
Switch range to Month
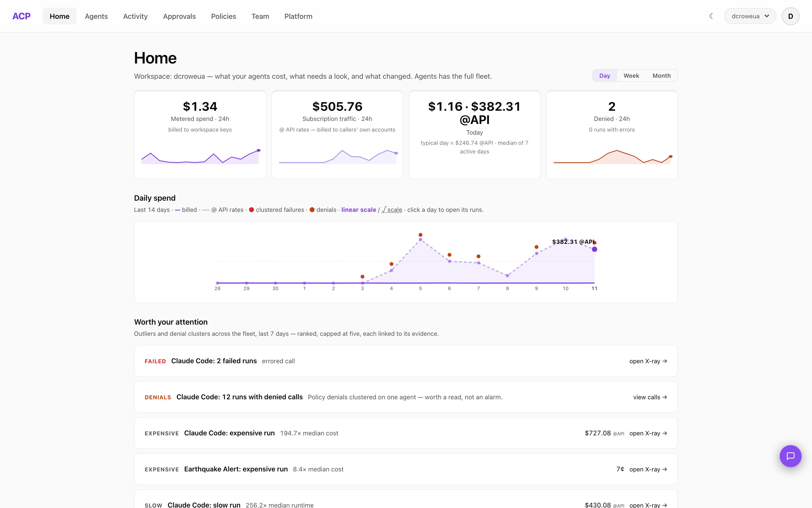pyautogui.click(x=661, y=76)
